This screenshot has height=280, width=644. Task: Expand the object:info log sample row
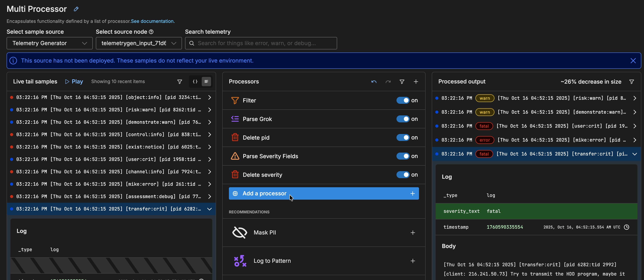pyautogui.click(x=209, y=97)
